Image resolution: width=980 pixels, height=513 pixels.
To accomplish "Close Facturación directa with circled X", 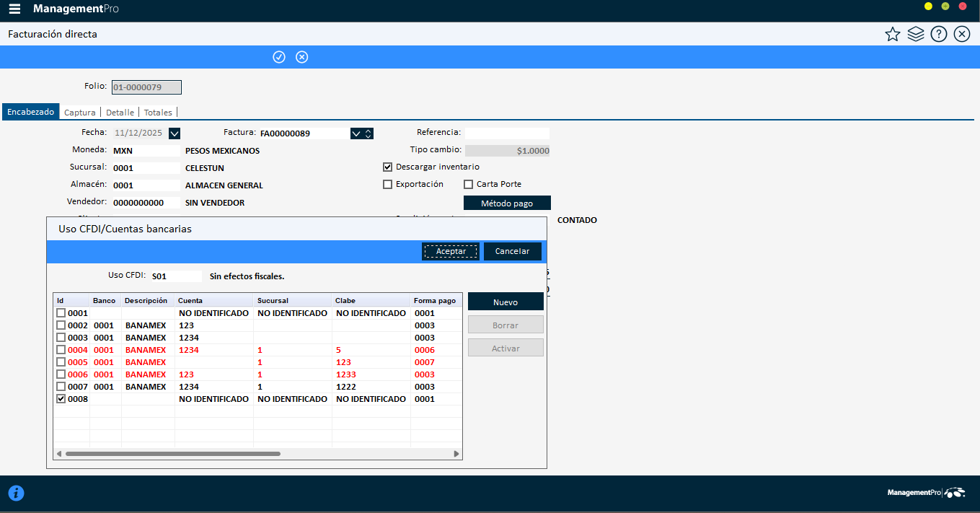I will pos(961,34).
